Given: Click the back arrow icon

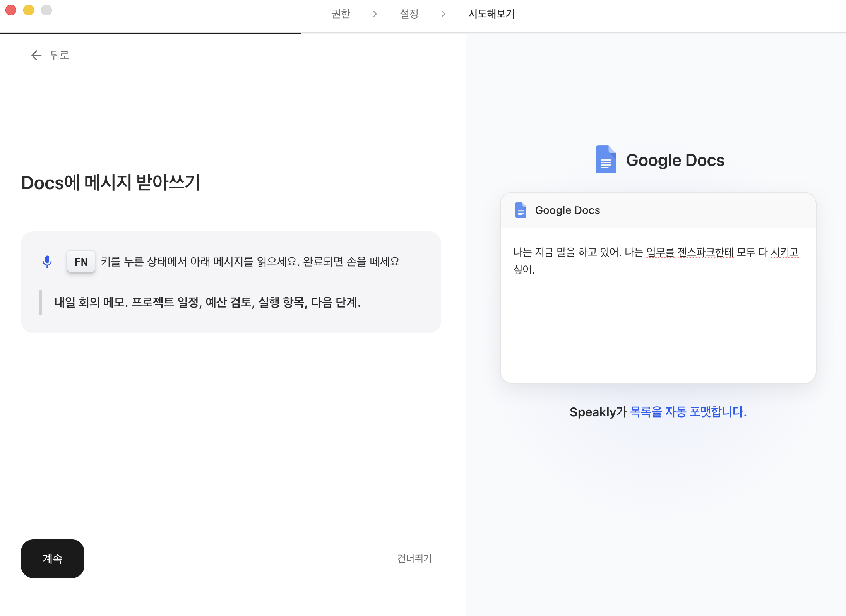Looking at the screenshot, I should click(x=37, y=55).
